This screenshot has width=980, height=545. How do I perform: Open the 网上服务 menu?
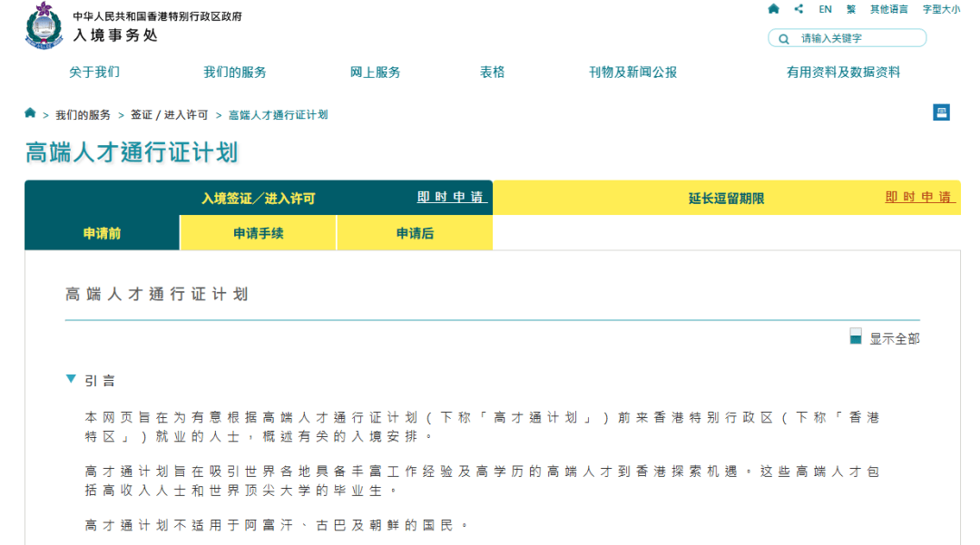tap(375, 73)
